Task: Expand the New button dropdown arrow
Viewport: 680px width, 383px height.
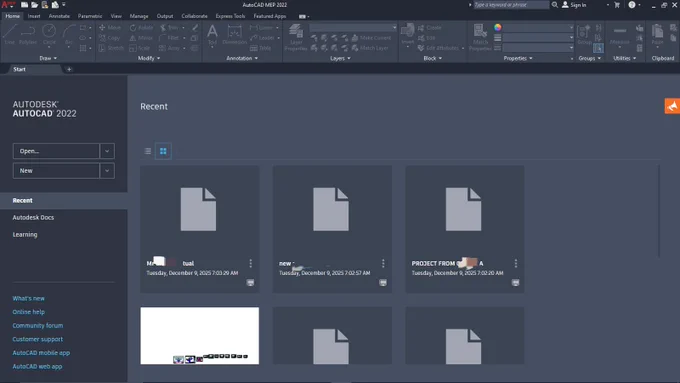Action: [107, 170]
